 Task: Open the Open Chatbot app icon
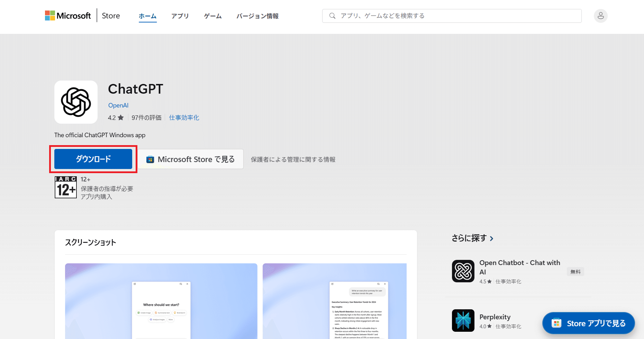463,271
